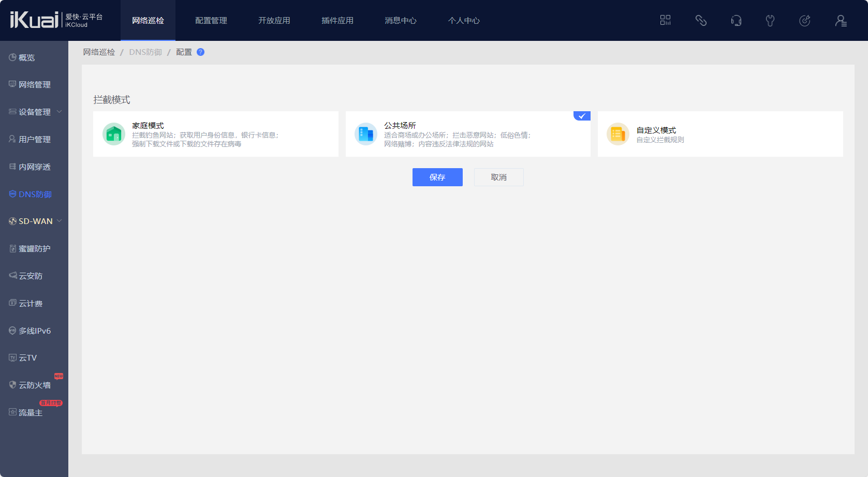Click the blue checkmark badge on 公共场所

pyautogui.click(x=582, y=116)
